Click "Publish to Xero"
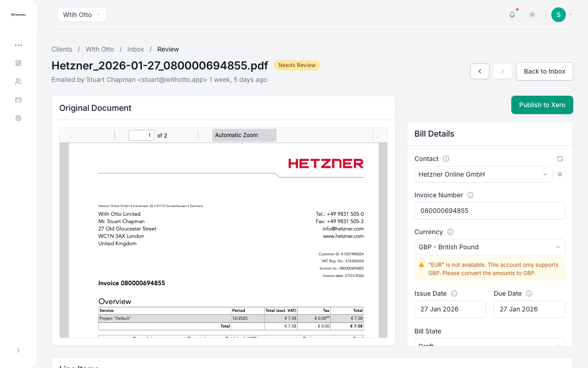Image resolution: width=588 pixels, height=368 pixels. (x=542, y=105)
